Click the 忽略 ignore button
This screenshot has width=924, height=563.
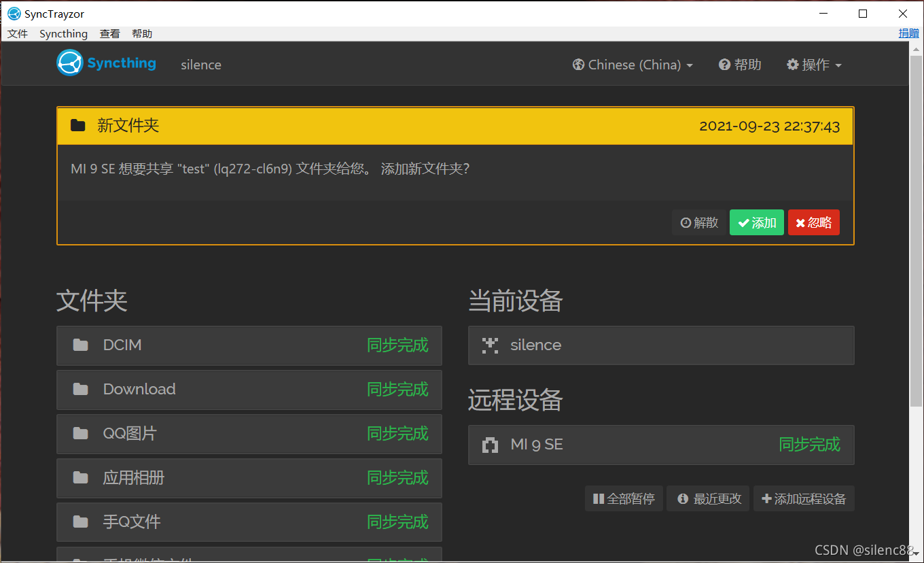pos(814,222)
